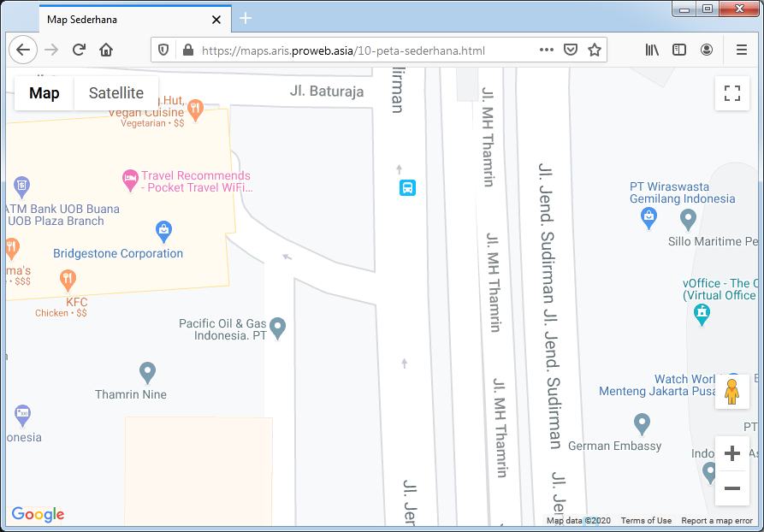Click the forward navigation arrow
Viewport: 764px width, 532px height.
(51, 50)
